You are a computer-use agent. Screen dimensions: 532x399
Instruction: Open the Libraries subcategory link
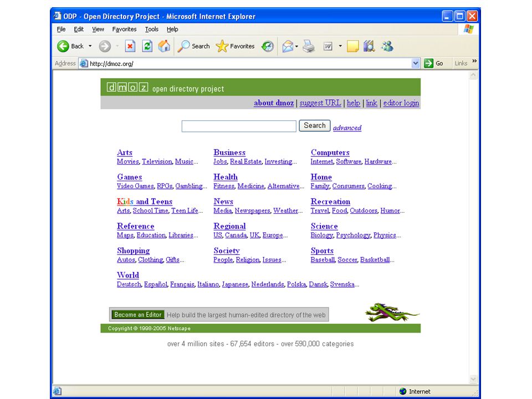click(x=181, y=235)
